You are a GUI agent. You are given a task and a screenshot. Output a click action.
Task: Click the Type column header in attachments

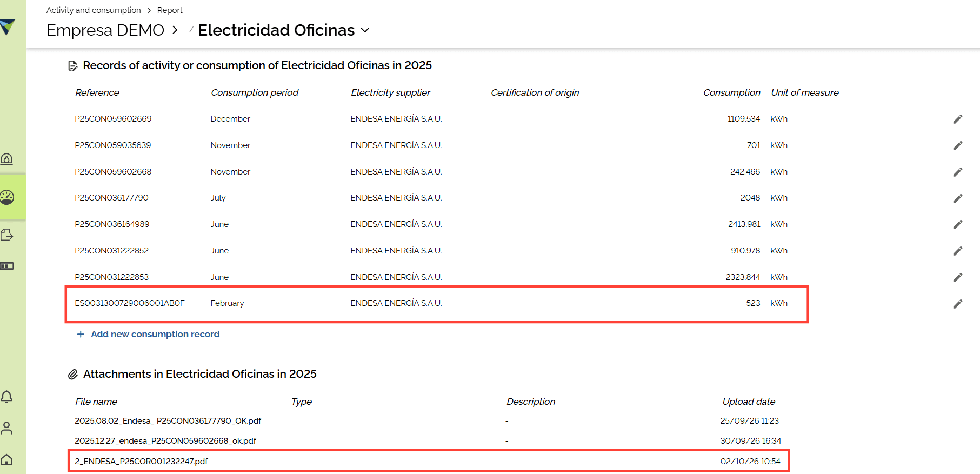[x=302, y=402]
